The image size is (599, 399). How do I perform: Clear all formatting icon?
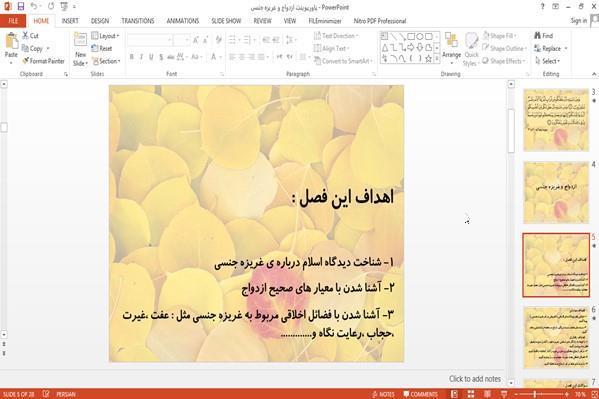pos(219,40)
